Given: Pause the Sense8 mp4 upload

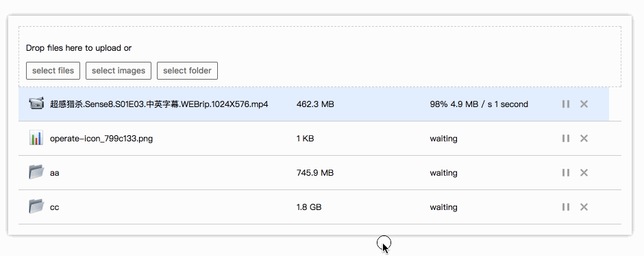Looking at the screenshot, I should pos(565,104).
